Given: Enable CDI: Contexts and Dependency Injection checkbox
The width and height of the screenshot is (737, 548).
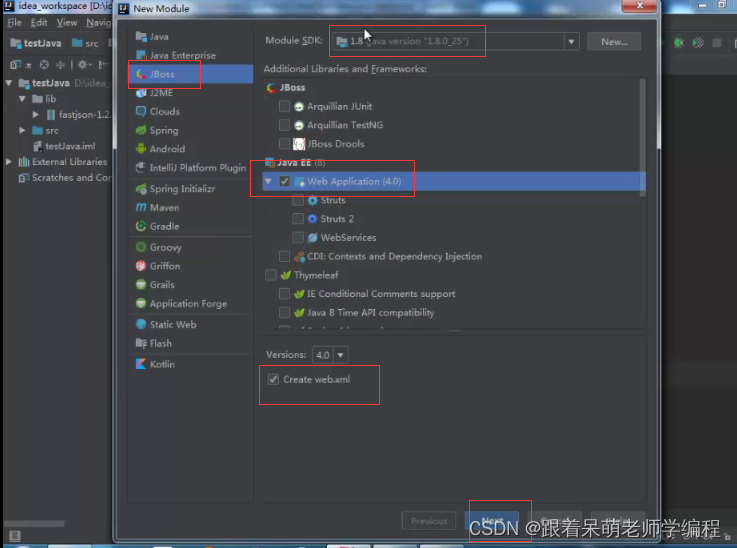Looking at the screenshot, I should coord(284,257).
